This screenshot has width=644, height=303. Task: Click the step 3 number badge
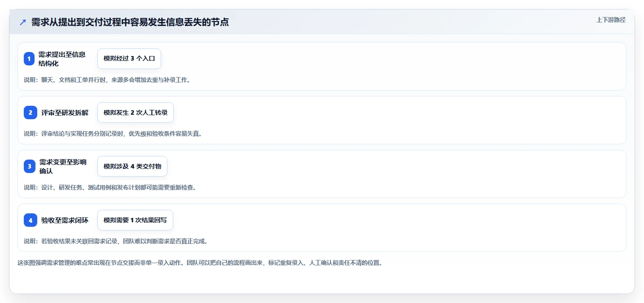(x=29, y=166)
